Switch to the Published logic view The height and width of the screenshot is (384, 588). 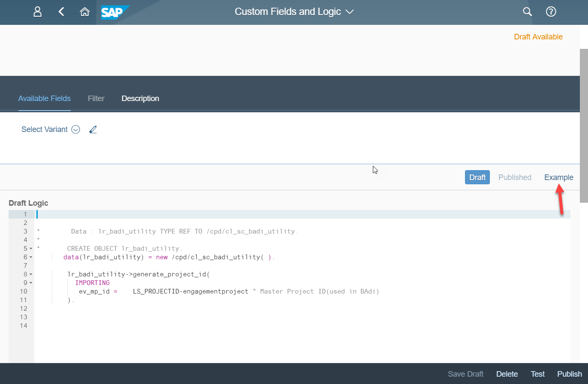[x=515, y=177]
